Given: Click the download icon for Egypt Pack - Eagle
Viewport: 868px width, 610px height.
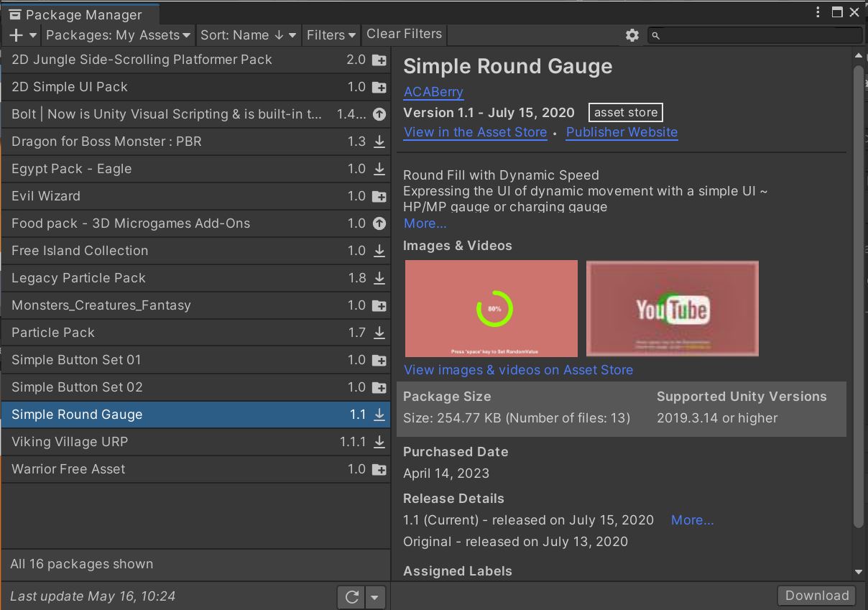Looking at the screenshot, I should tap(379, 170).
